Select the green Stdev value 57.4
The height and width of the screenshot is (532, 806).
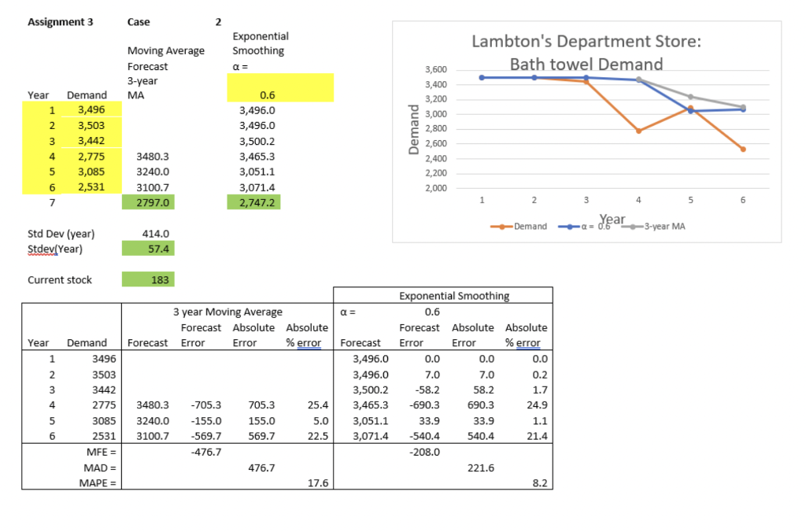(148, 248)
